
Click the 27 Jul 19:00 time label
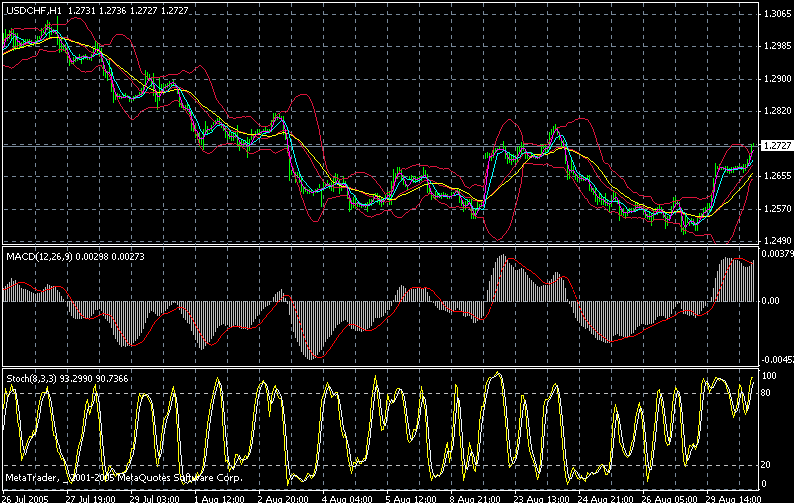90,498
